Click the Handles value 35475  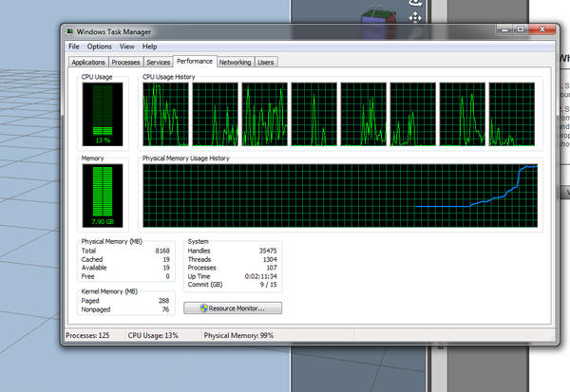click(268, 251)
